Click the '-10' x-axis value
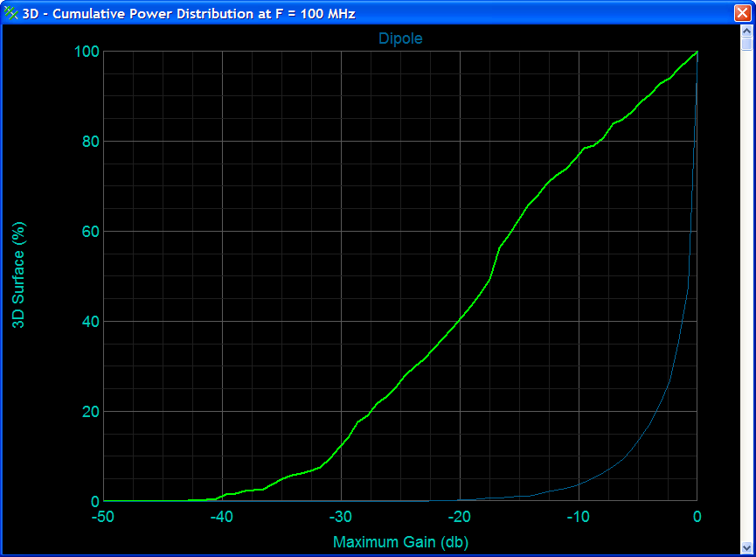The height and width of the screenshot is (557, 756). click(x=578, y=517)
